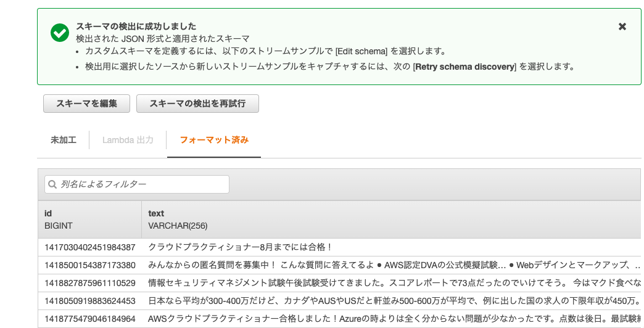The width and height of the screenshot is (644, 328).
Task: Click the スキーマを編集 button
Action: [x=86, y=104]
